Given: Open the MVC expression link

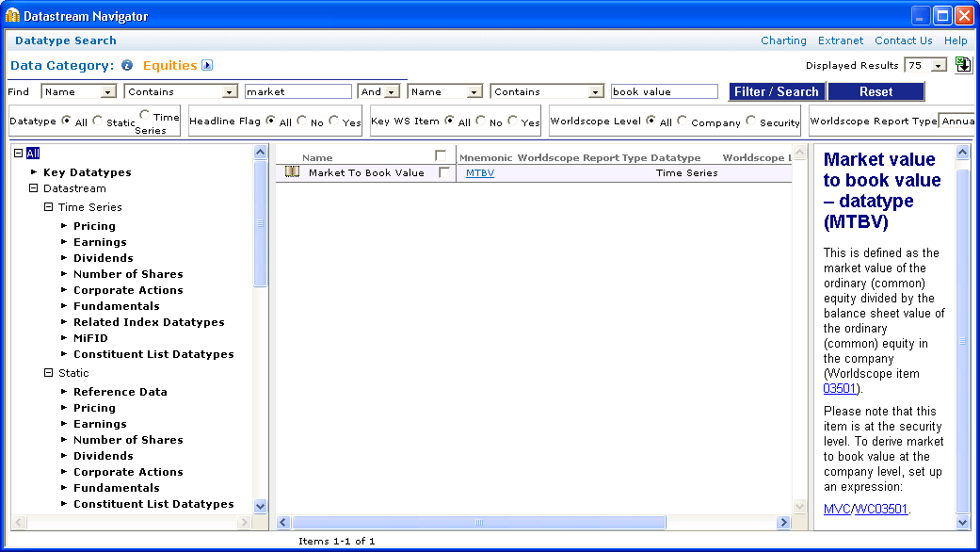Looking at the screenshot, I should 837,509.
